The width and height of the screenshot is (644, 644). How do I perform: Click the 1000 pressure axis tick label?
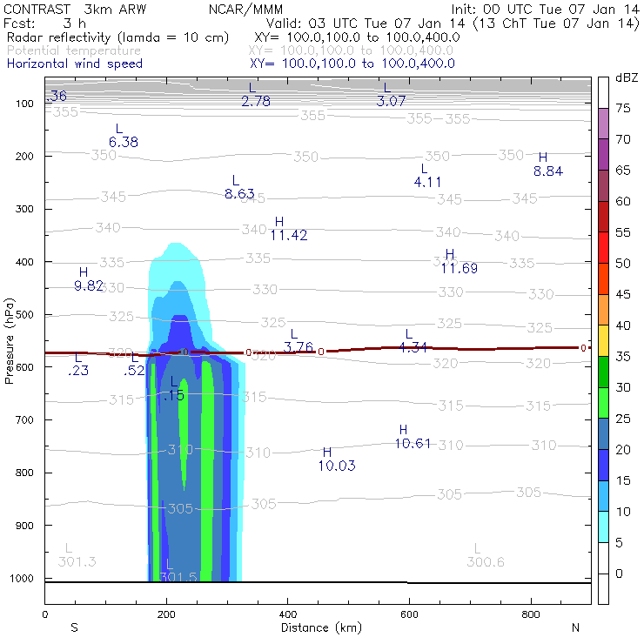(x=22, y=578)
